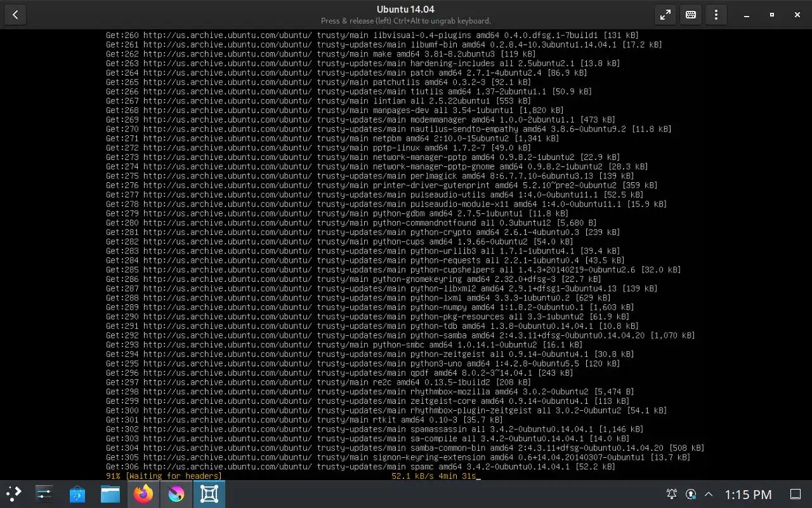Click the Get:285 python-cupshelpers line
Image resolution: width=812 pixels, height=508 pixels.
point(393,270)
